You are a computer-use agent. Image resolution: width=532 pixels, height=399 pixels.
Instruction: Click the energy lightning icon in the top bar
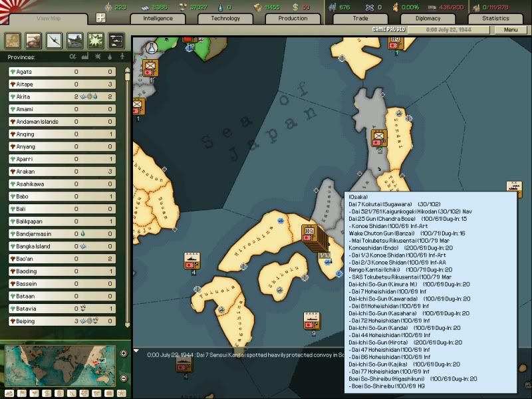108,6
